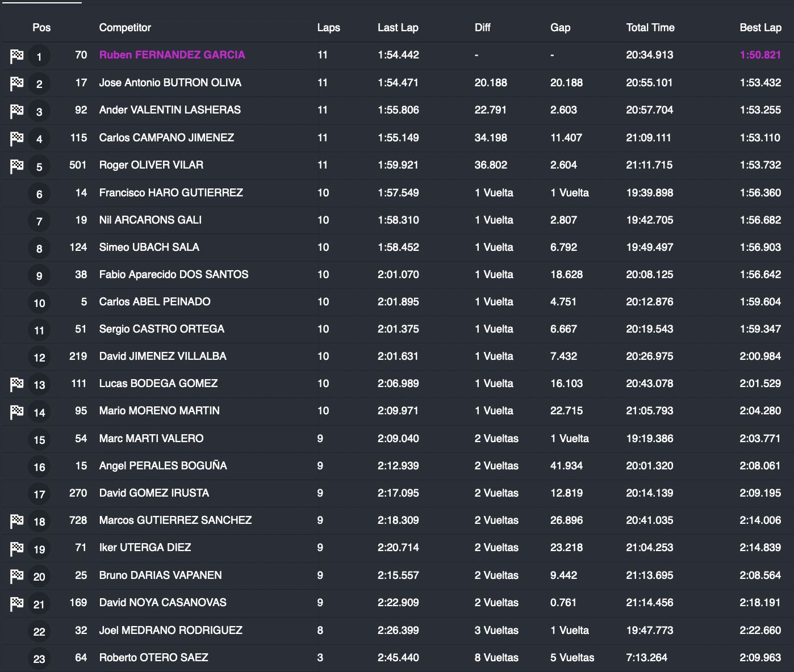Click the Laps column header
Viewport: 794px width, 672px height.
coord(328,27)
